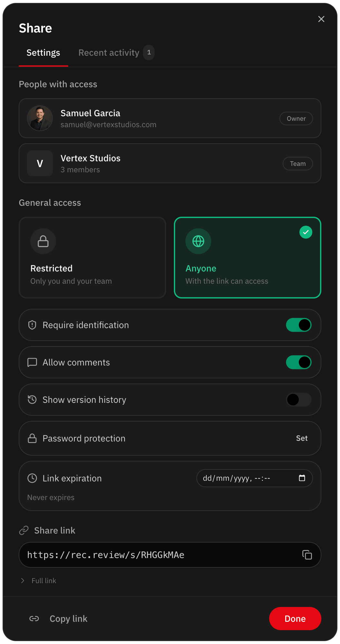
Task: Click the Password protection lock icon
Action: click(x=32, y=438)
